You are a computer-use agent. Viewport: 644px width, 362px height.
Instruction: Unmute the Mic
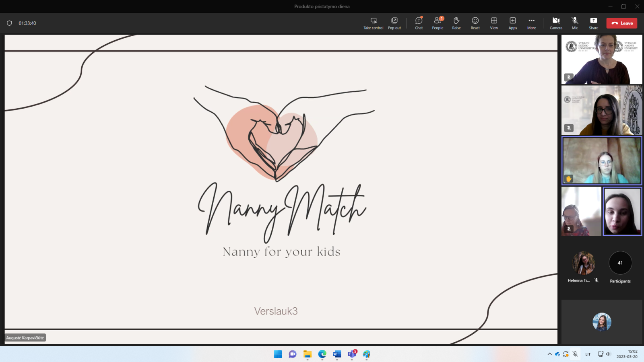click(x=575, y=23)
